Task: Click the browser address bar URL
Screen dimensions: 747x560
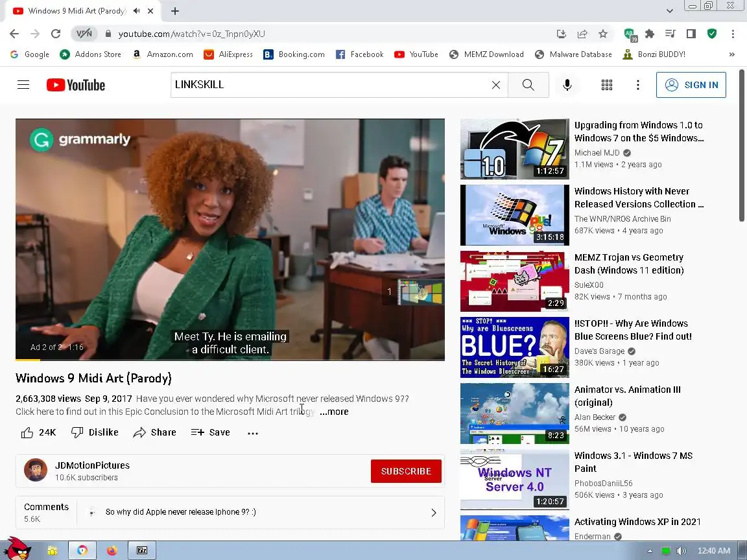Action: (x=191, y=34)
